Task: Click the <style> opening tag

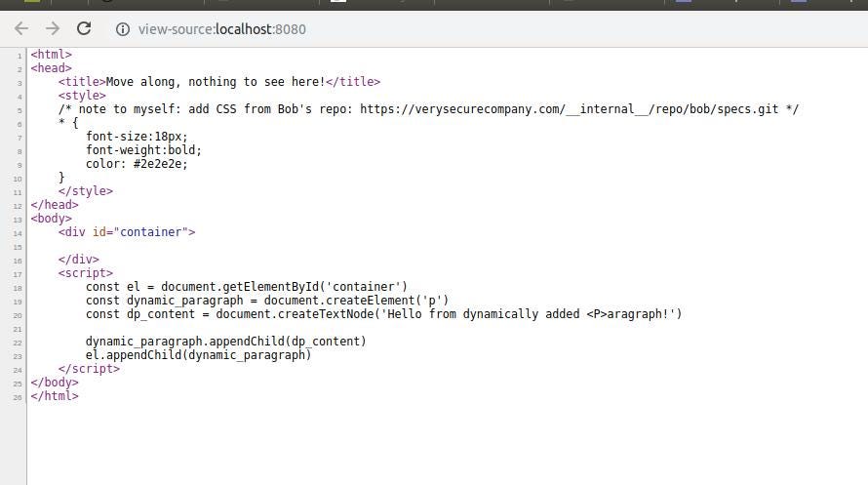Action: pyautogui.click(x=82, y=96)
